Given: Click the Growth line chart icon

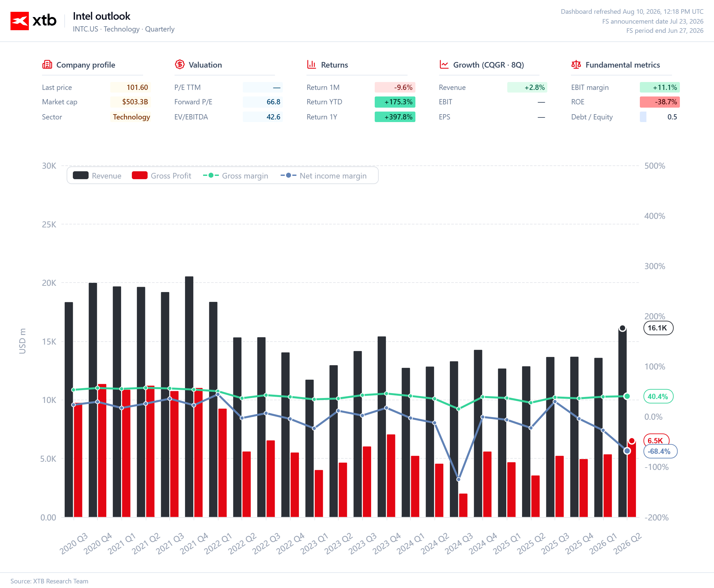Looking at the screenshot, I should coord(444,64).
